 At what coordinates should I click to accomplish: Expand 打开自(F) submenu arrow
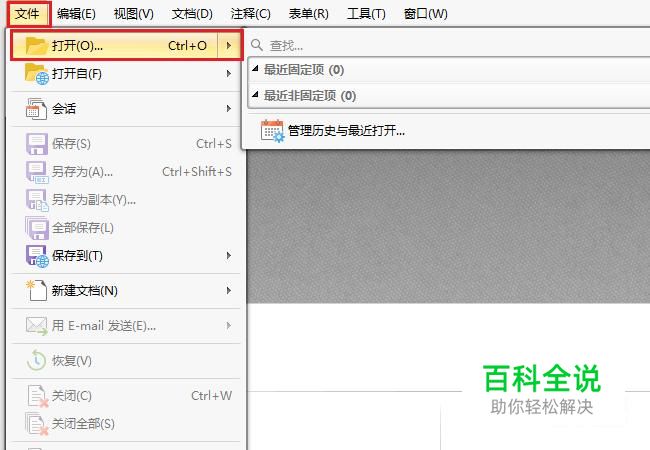click(229, 74)
